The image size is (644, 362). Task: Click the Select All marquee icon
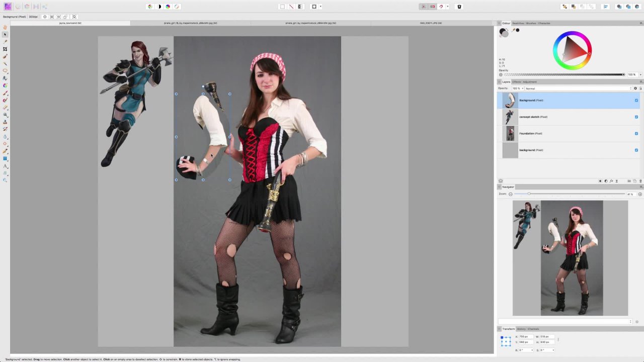tap(282, 7)
